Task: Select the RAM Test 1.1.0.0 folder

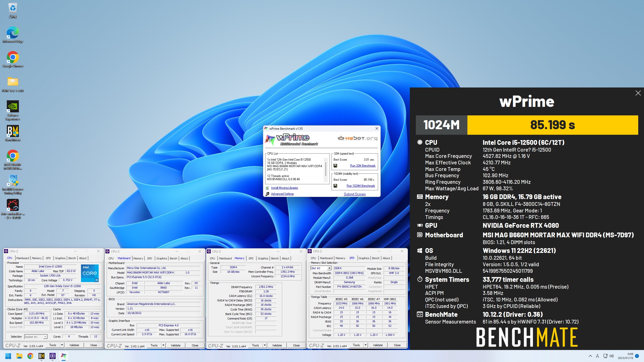Action: pyautogui.click(x=13, y=84)
